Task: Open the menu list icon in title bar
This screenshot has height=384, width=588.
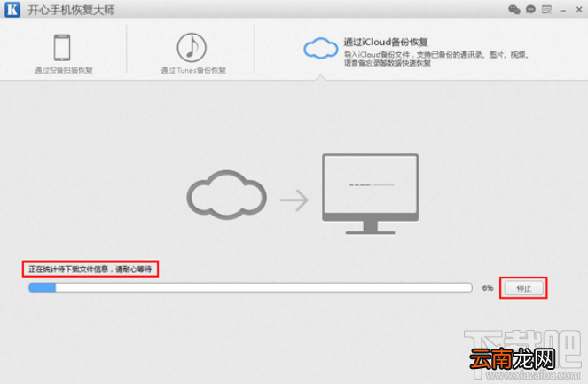Action: pos(546,10)
